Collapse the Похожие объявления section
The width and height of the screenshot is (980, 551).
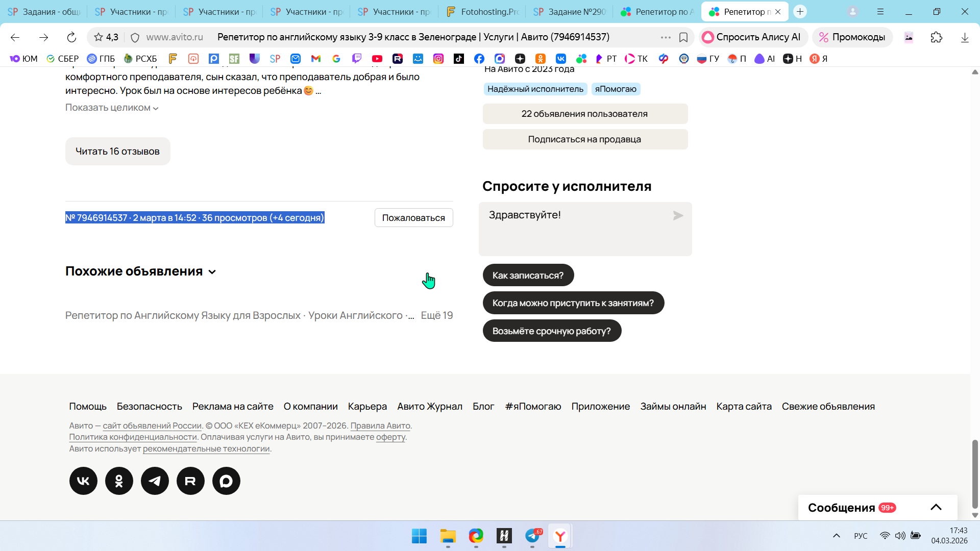212,272
